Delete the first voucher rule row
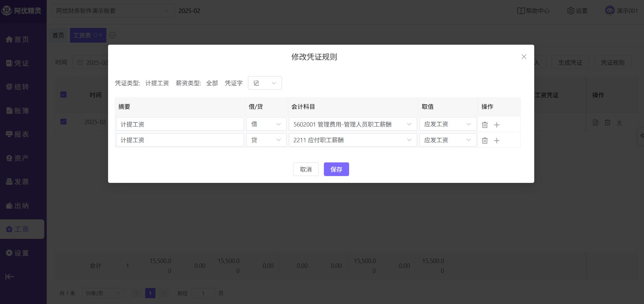This screenshot has width=644, height=304. click(x=484, y=125)
